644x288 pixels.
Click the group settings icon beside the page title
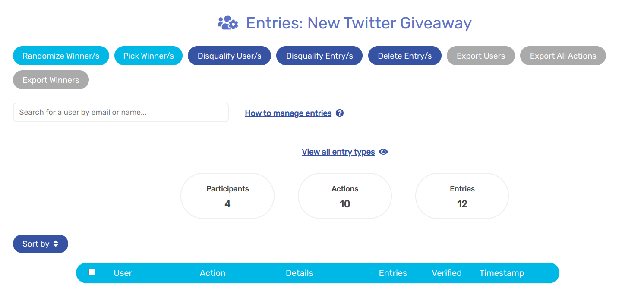click(x=228, y=22)
